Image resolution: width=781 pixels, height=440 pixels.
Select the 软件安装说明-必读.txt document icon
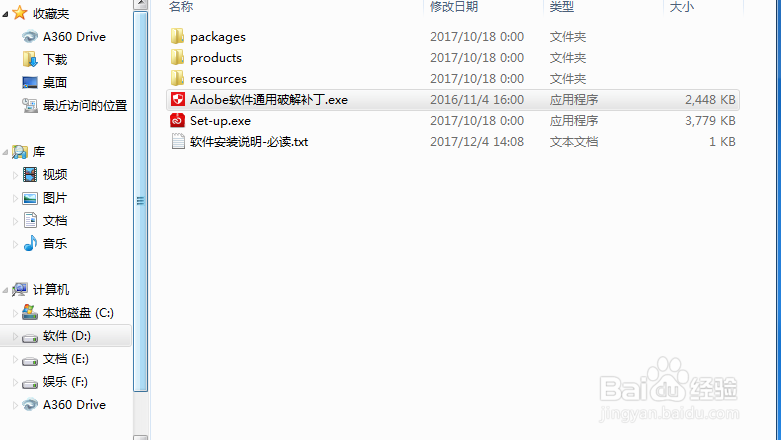tap(178, 142)
